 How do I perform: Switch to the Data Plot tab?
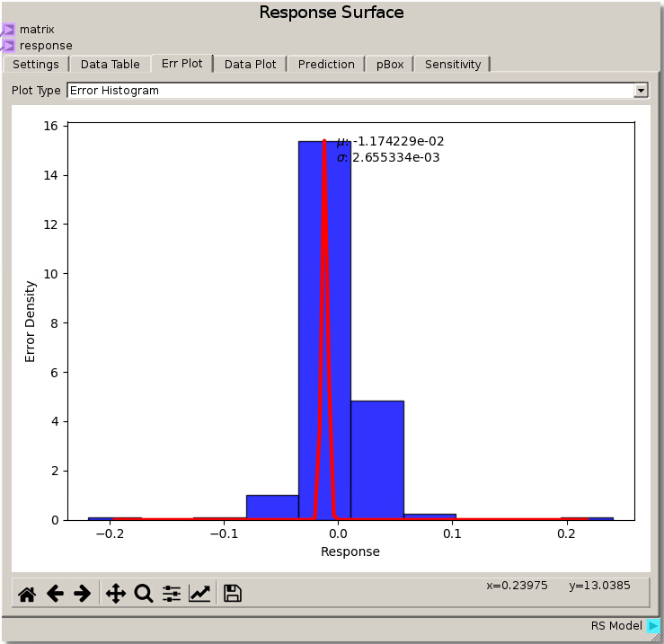point(251,65)
